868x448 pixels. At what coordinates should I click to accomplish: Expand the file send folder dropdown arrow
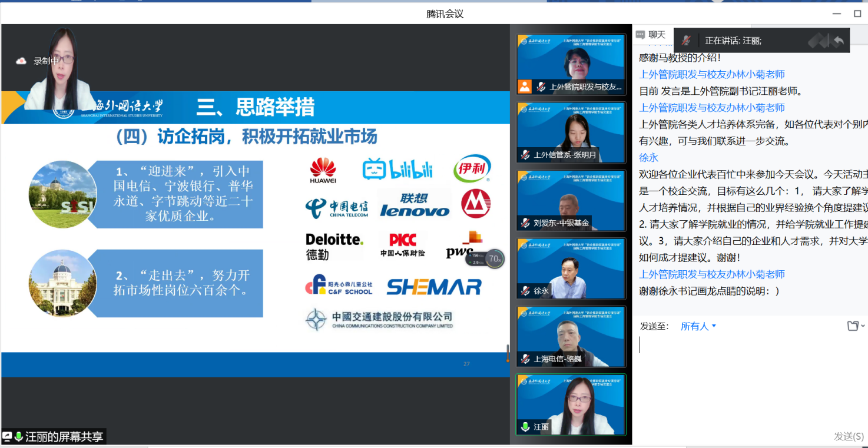(x=863, y=326)
